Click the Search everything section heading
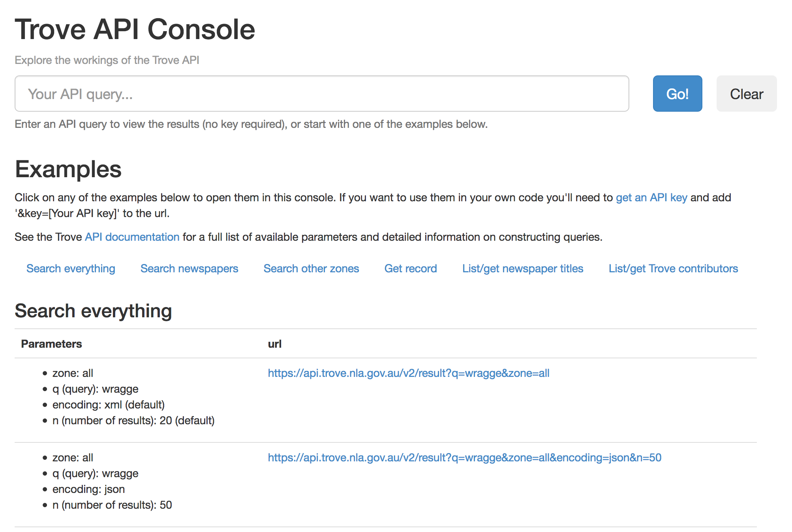 (x=93, y=311)
